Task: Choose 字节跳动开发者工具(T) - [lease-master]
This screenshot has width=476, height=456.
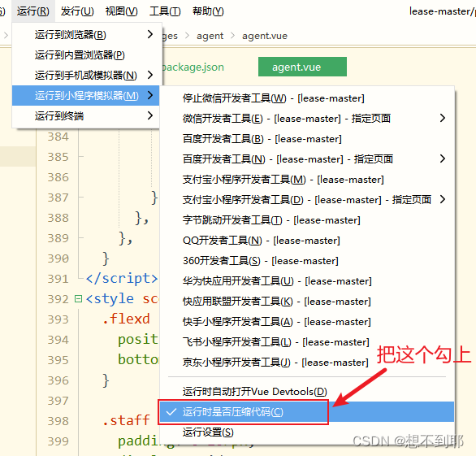Action: click(x=307, y=220)
